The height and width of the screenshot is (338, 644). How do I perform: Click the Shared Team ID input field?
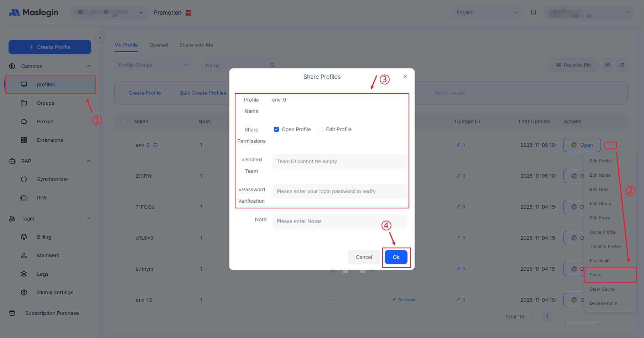click(339, 161)
